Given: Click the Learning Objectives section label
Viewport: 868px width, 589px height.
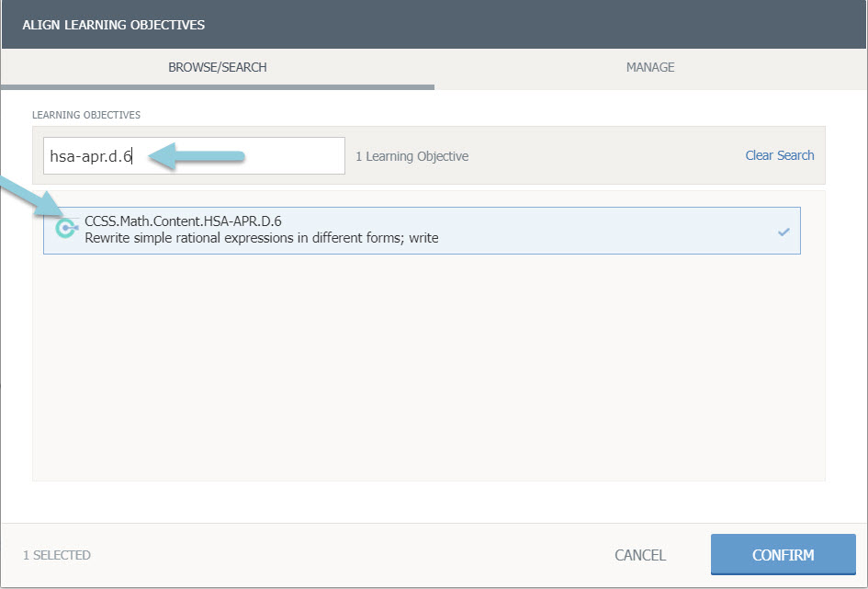Looking at the screenshot, I should point(86,115).
